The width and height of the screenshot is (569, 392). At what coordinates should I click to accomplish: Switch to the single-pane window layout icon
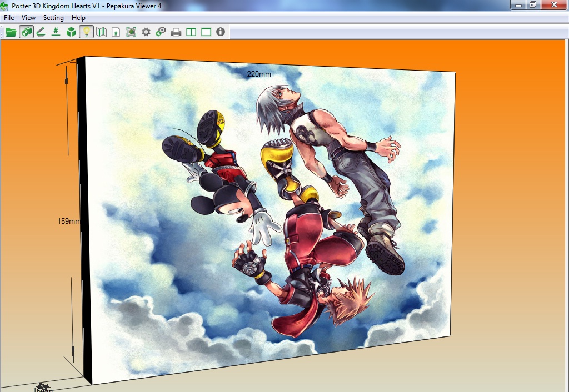coord(206,32)
